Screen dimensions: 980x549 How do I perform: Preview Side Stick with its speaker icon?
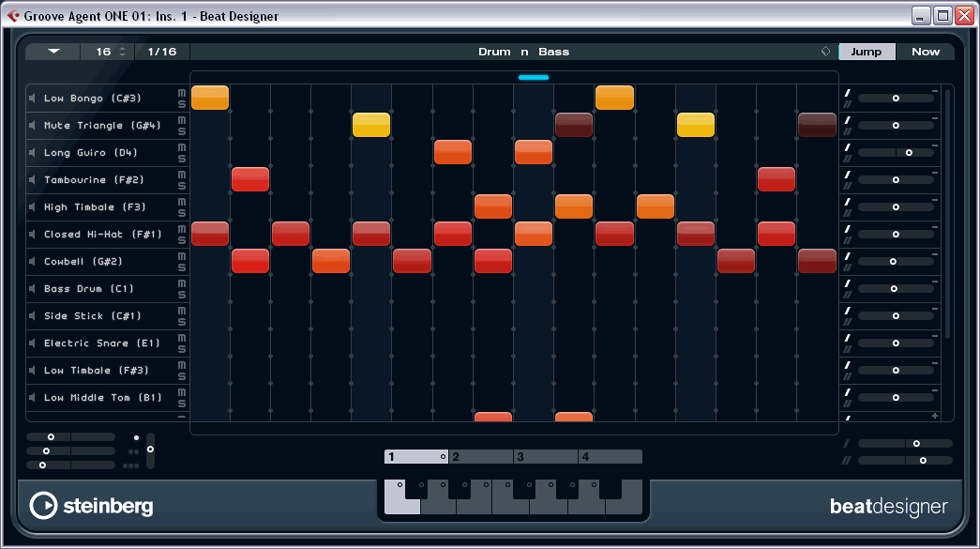[32, 315]
